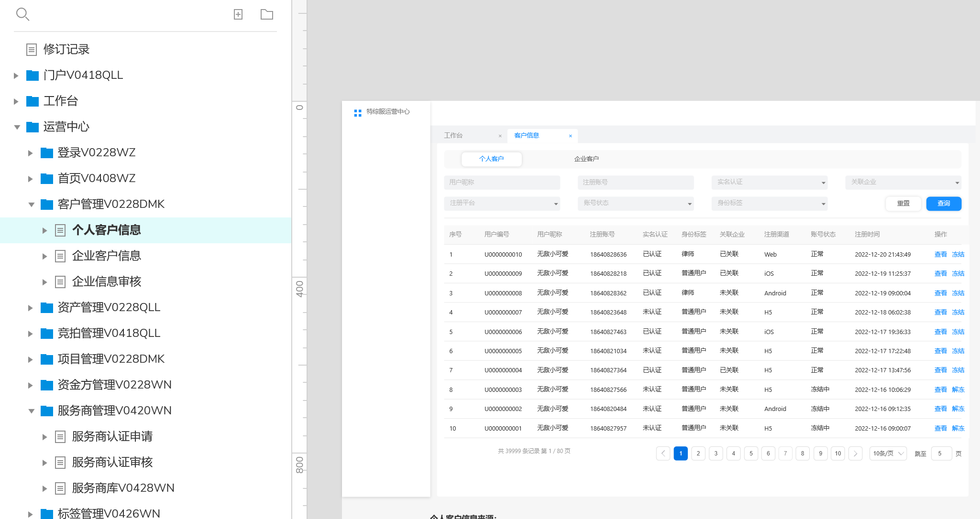Go to previous page arrow in pagination
This screenshot has width=980, height=519.
663,454
